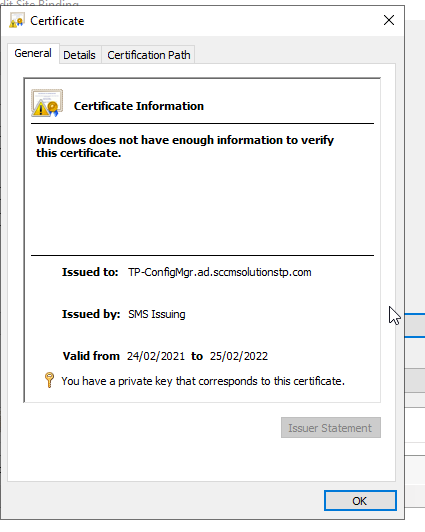Open the Details tab
425x532 pixels.
(x=80, y=55)
